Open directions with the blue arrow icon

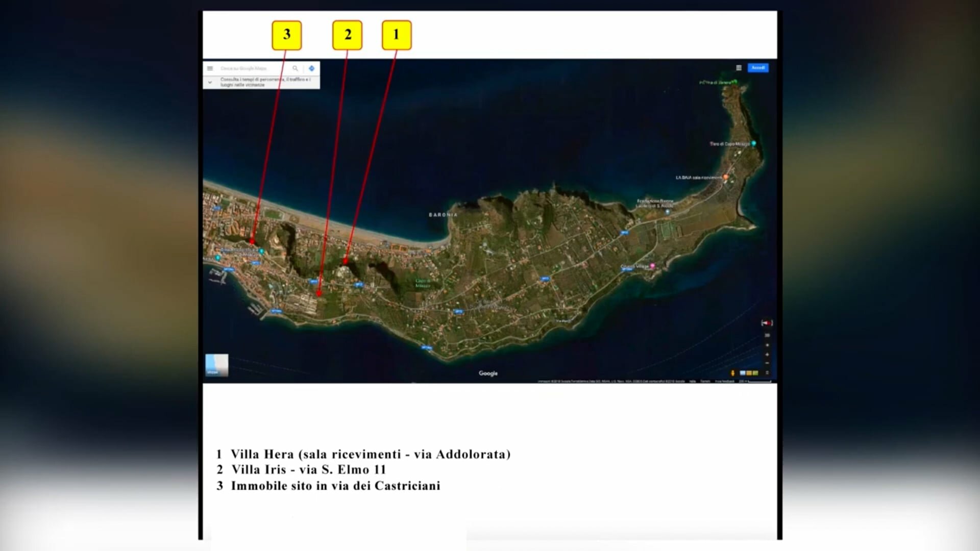pos(311,68)
